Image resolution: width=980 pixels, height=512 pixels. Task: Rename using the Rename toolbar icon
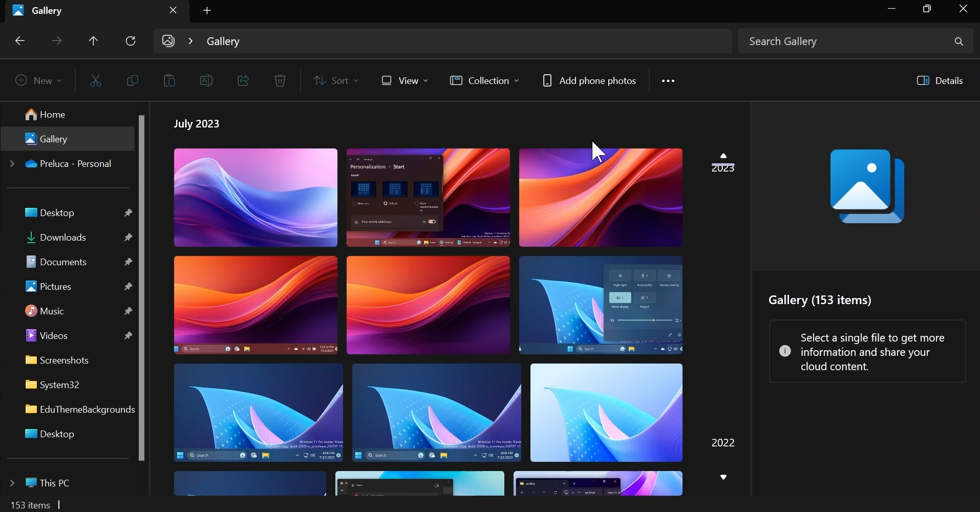tap(206, 80)
